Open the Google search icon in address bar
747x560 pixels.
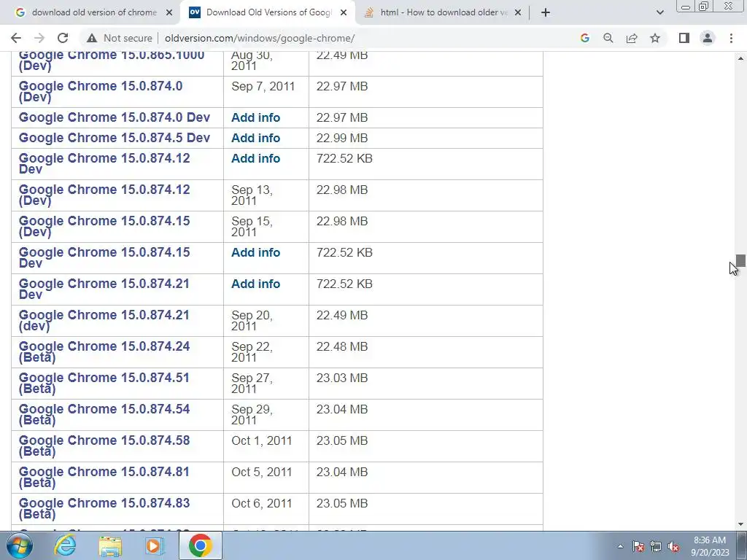click(585, 38)
